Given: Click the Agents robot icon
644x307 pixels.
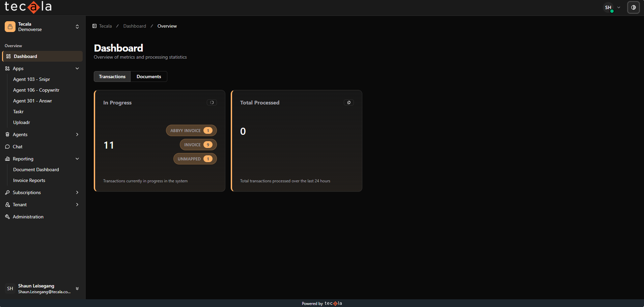Looking at the screenshot, I should [7, 134].
